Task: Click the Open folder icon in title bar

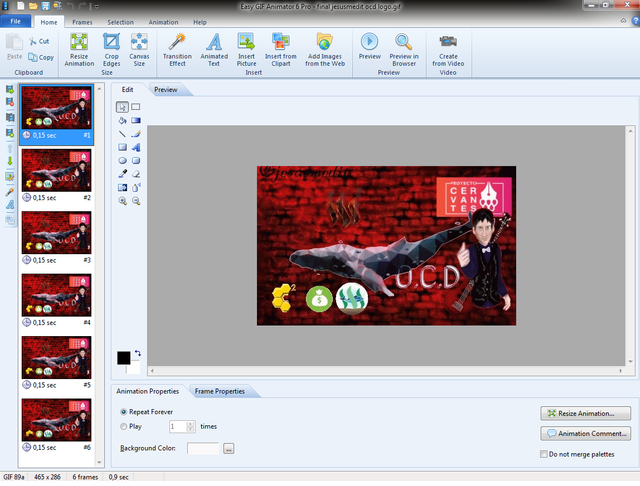Action: point(33,6)
